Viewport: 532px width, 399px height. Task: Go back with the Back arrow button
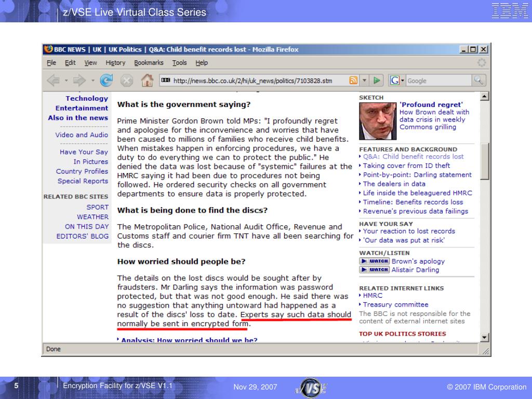pyautogui.click(x=54, y=81)
